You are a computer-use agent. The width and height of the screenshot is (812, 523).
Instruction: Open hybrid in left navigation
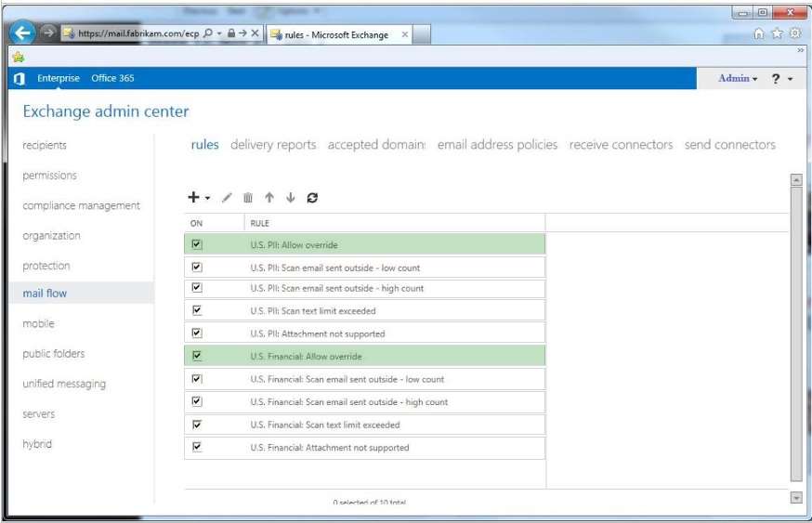pyautogui.click(x=37, y=444)
